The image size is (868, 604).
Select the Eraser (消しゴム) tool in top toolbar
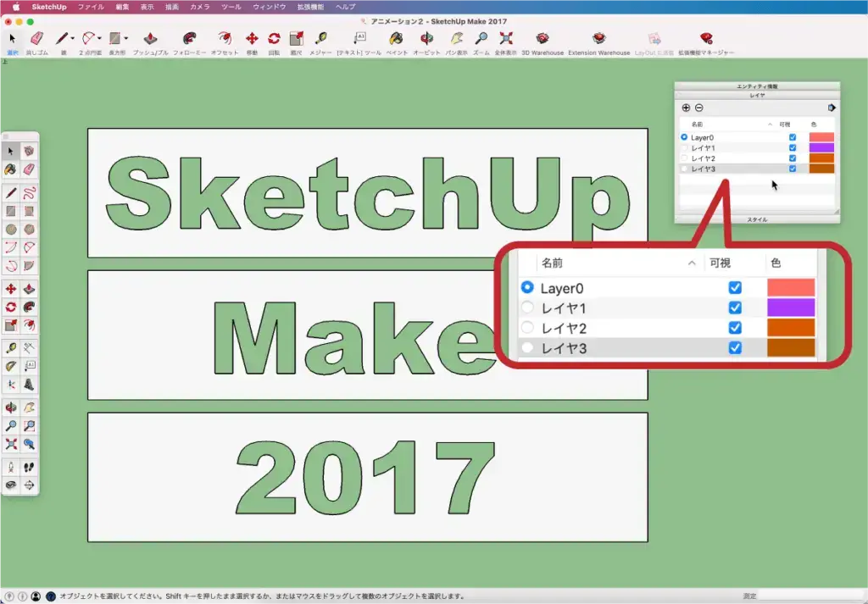tap(36, 39)
